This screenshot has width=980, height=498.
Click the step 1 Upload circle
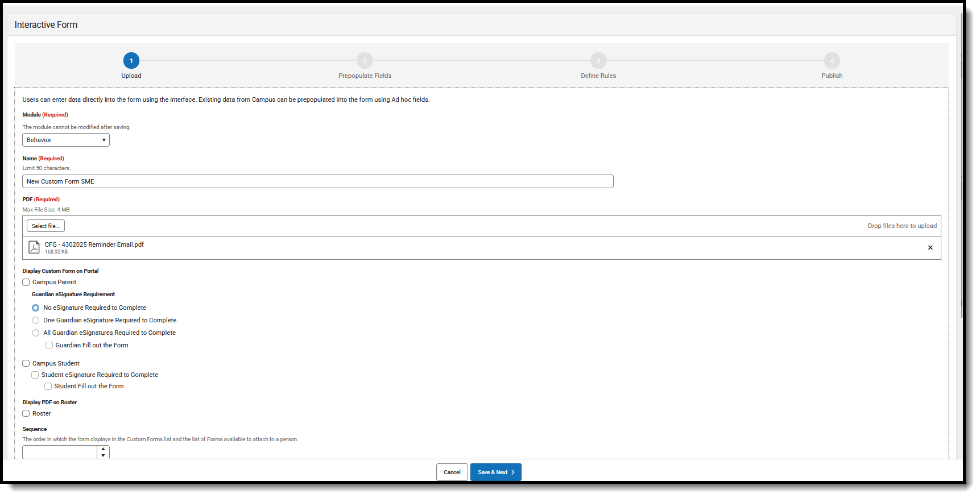[131, 61]
